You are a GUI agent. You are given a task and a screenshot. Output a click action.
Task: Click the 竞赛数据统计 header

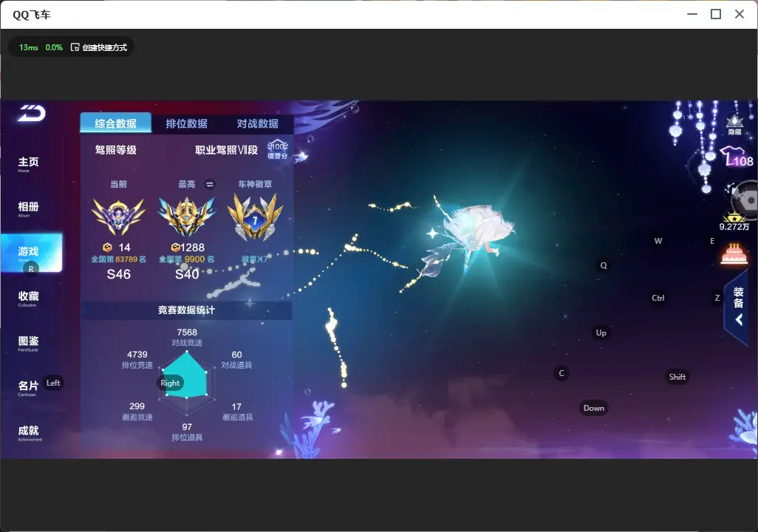186,310
